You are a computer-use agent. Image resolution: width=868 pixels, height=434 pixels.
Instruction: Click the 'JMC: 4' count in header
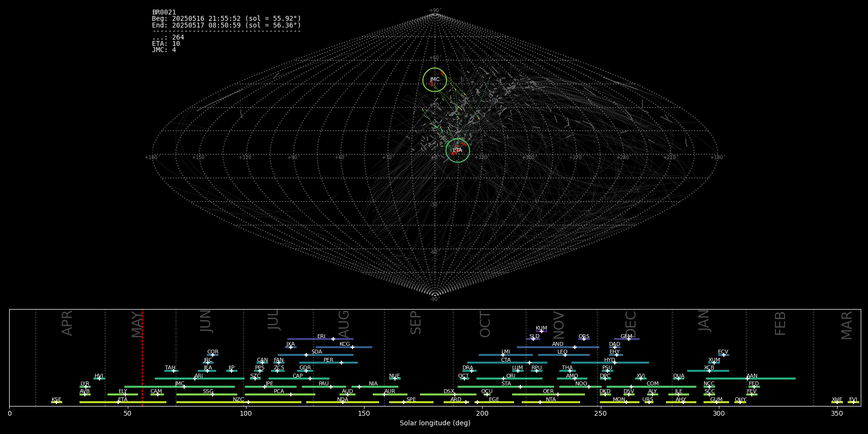[x=164, y=50]
